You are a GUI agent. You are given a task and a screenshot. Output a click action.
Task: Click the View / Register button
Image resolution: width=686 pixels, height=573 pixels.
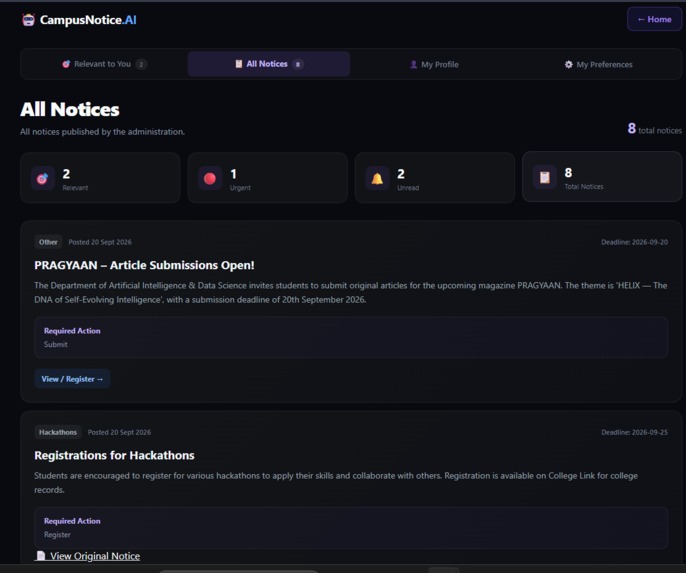tap(72, 379)
